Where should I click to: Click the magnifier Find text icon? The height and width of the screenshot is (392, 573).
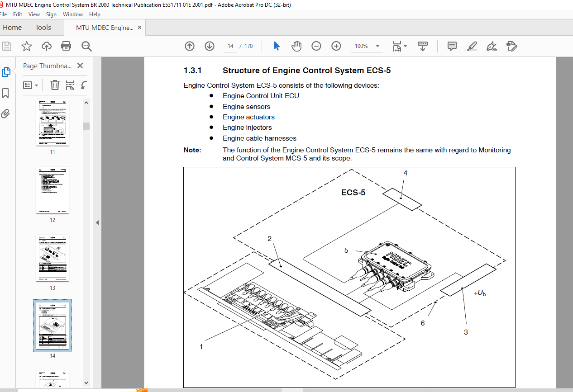pos(86,46)
